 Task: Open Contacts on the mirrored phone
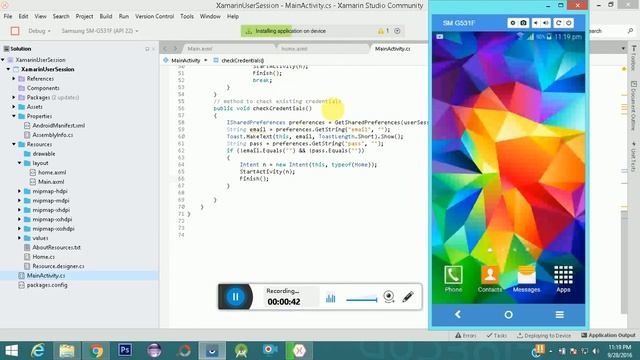pyautogui.click(x=490, y=279)
